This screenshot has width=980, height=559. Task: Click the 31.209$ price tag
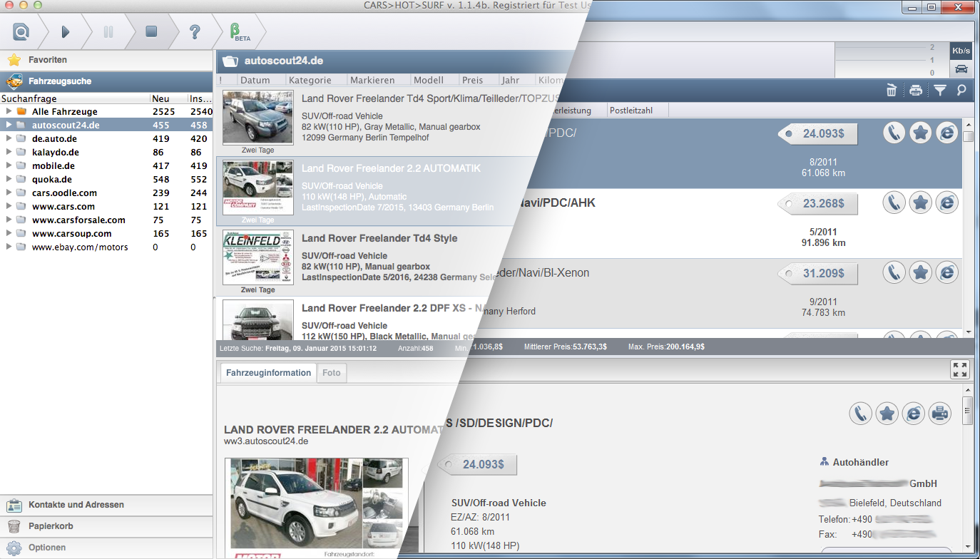click(817, 274)
